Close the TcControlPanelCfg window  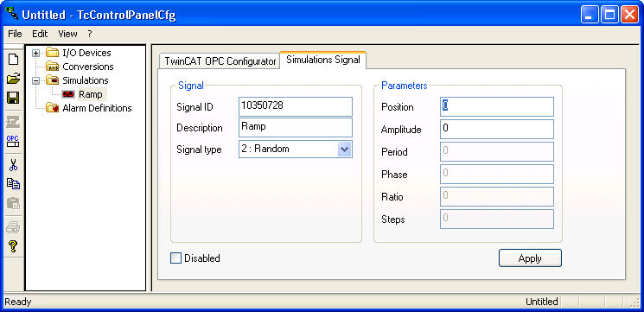pos(629,16)
